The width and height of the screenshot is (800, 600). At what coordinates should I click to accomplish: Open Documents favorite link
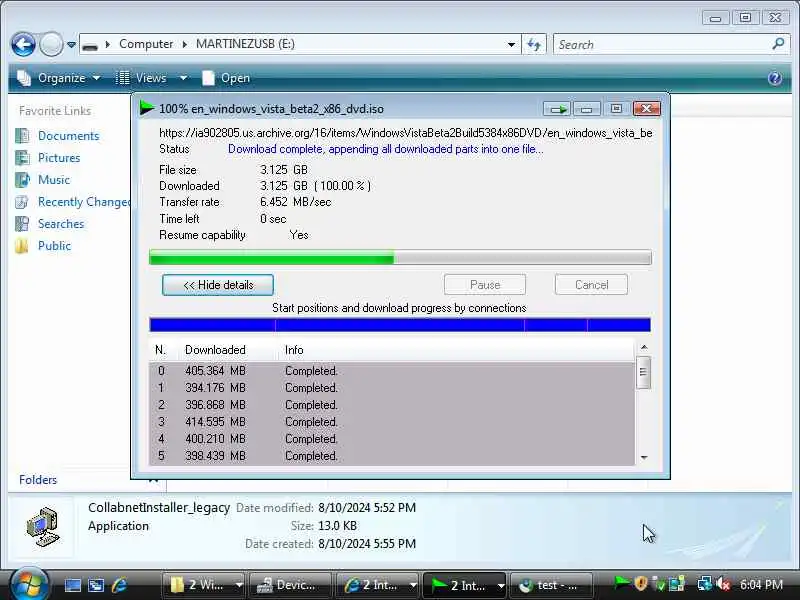coord(68,136)
